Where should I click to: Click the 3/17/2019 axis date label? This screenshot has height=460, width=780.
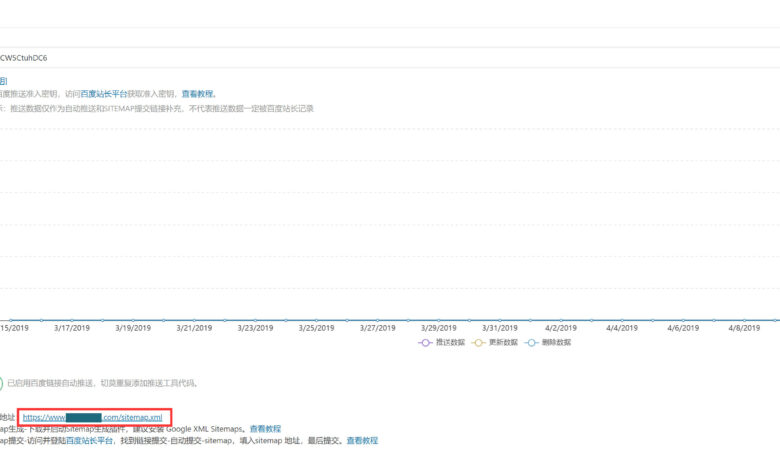click(72, 328)
